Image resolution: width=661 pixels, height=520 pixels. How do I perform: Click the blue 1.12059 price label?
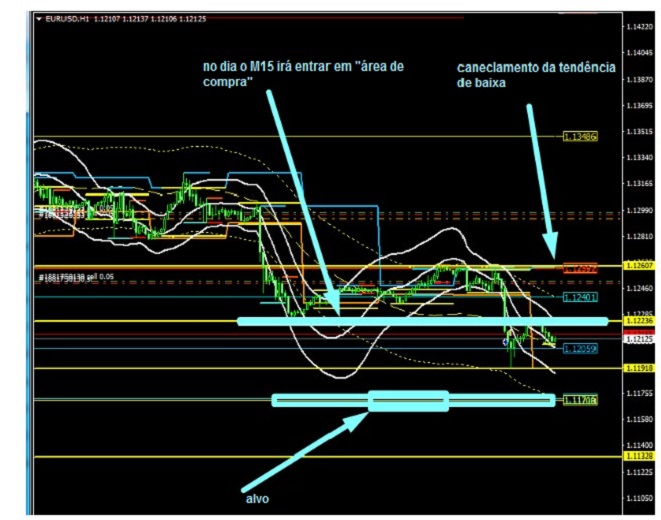tap(579, 349)
